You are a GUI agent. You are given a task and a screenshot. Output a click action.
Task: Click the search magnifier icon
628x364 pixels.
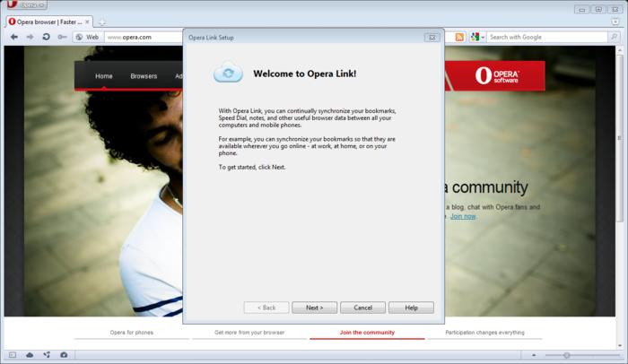tap(614, 37)
